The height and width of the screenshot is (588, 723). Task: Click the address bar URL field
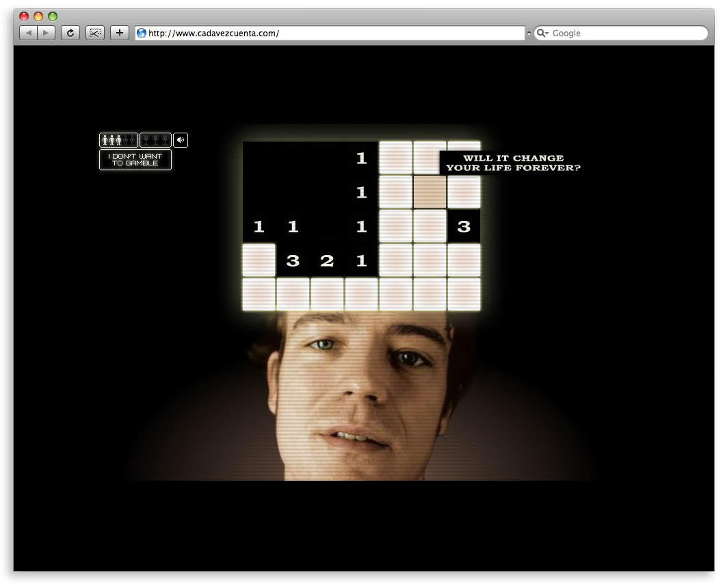pos(335,33)
